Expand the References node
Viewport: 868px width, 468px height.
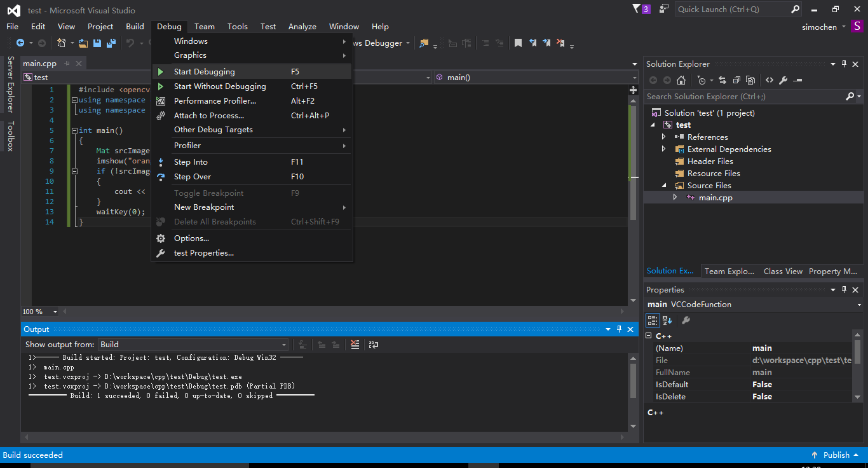pyautogui.click(x=664, y=137)
